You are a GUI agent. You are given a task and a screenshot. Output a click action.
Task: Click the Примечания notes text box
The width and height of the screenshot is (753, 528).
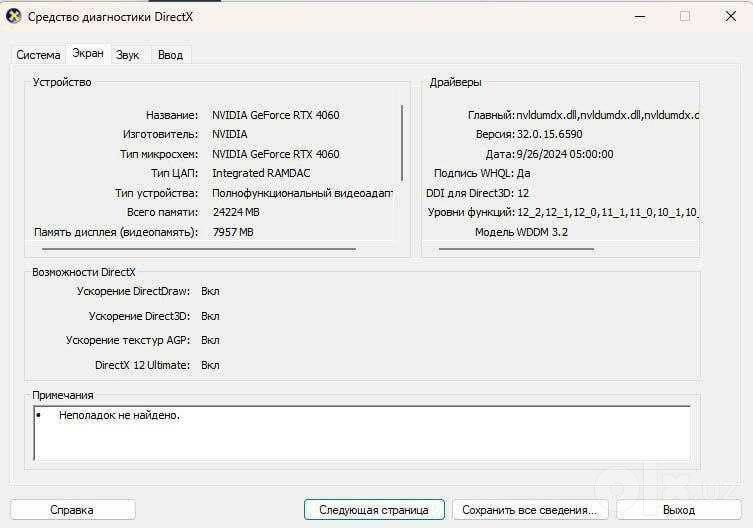(362, 433)
